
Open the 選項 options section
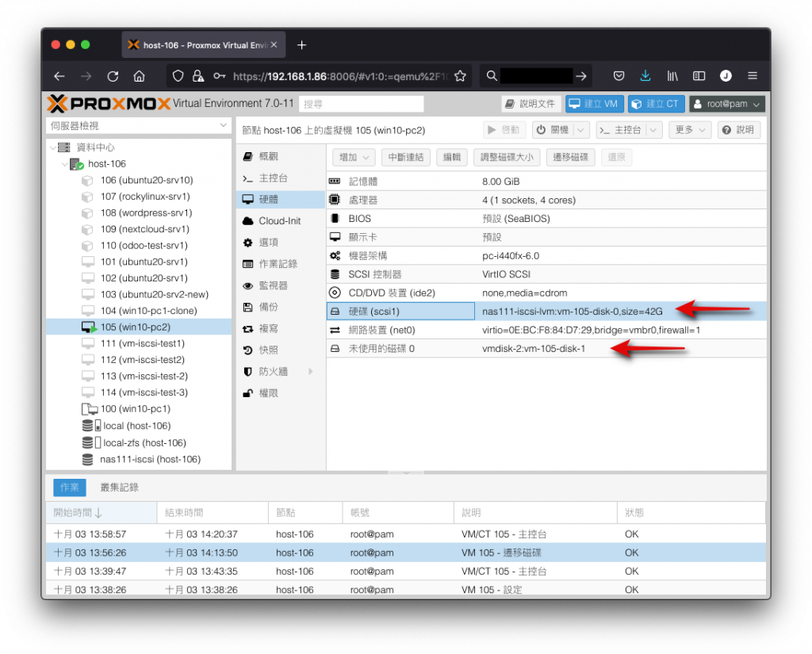280,243
